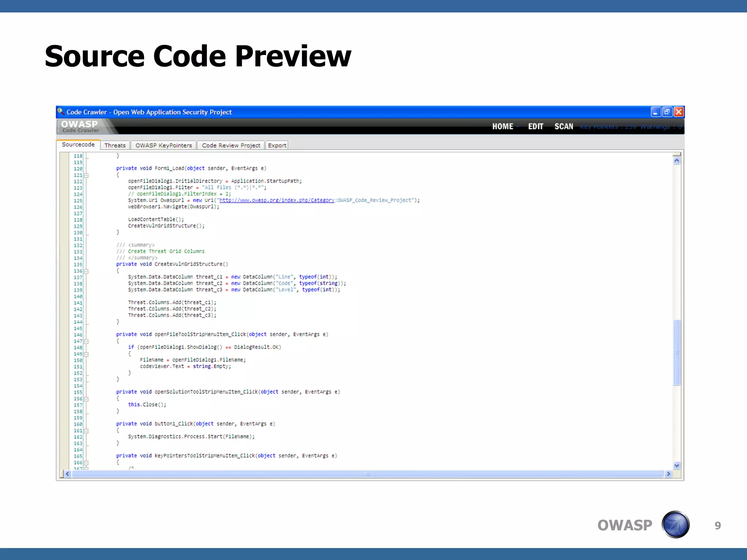The image size is (747, 560).
Task: Click the horizontal scrollbar right arrow
Action: point(668,474)
